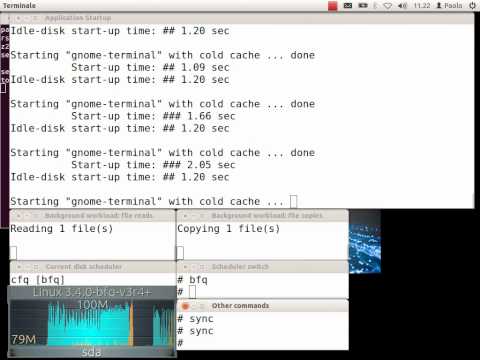The width and height of the screenshot is (480, 360).
Task: Open the battery indicator in the panel
Action: 363,6
